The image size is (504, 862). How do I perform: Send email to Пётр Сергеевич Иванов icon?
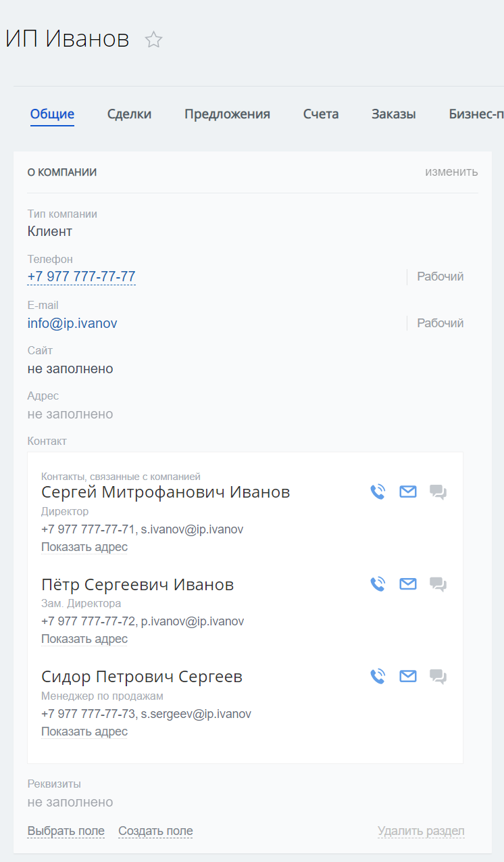408,584
